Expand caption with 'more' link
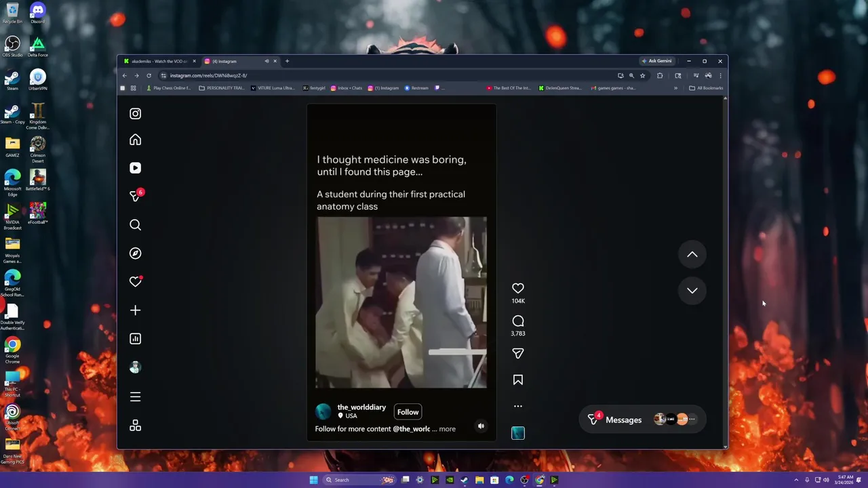The image size is (868, 488). click(x=447, y=429)
